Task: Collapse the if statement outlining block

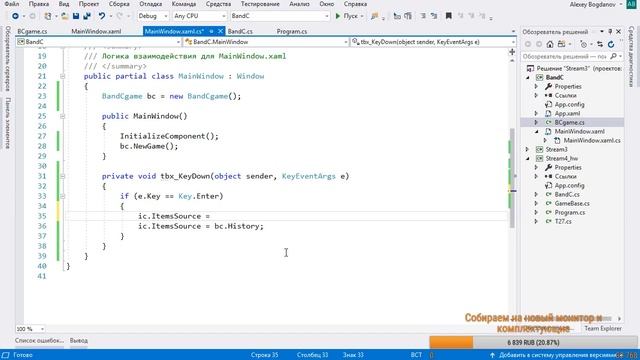Action: pyautogui.click(x=62, y=196)
